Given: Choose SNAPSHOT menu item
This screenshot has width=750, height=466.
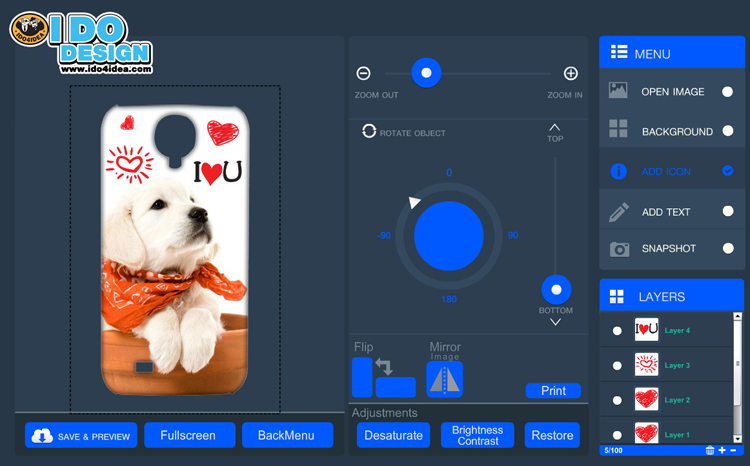Looking at the screenshot, I should [x=672, y=248].
